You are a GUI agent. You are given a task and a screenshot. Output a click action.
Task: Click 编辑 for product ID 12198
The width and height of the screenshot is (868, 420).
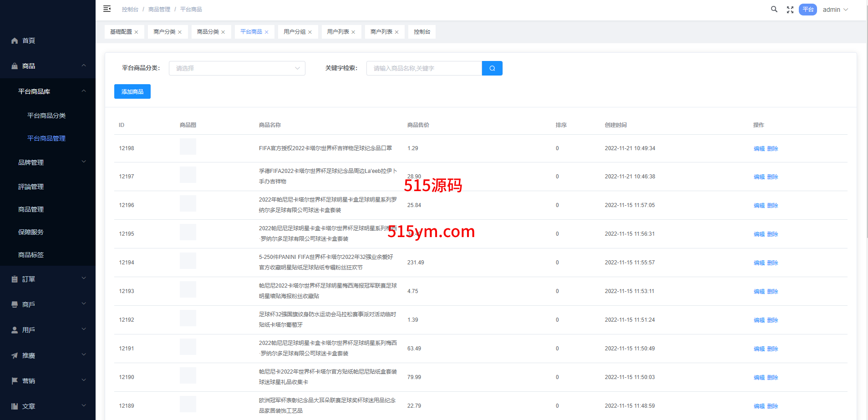click(759, 149)
